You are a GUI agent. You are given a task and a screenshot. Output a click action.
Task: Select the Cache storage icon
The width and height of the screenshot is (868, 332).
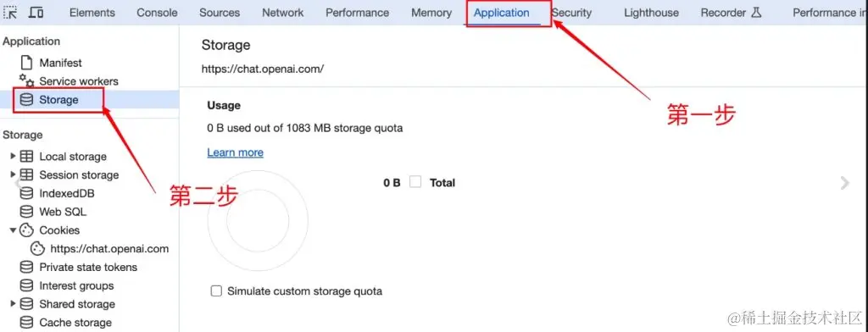(26, 322)
